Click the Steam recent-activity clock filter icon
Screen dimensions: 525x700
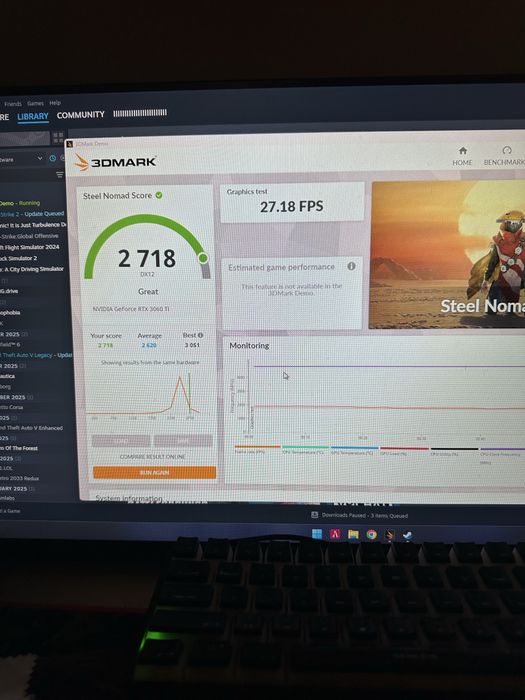point(53,158)
